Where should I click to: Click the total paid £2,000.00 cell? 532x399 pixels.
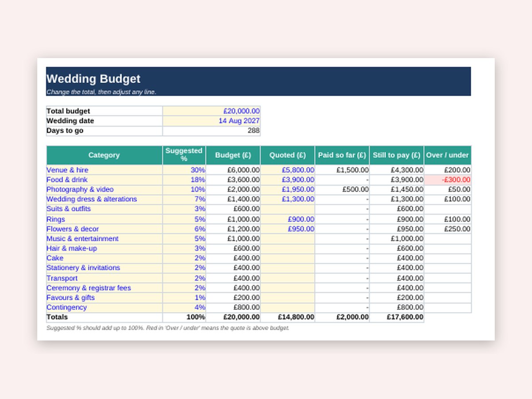pyautogui.click(x=342, y=317)
